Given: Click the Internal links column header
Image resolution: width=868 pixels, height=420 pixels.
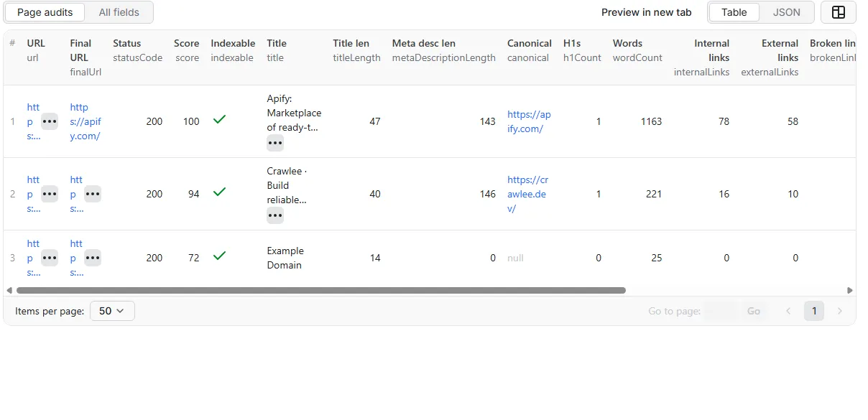Looking at the screenshot, I should [701, 57].
